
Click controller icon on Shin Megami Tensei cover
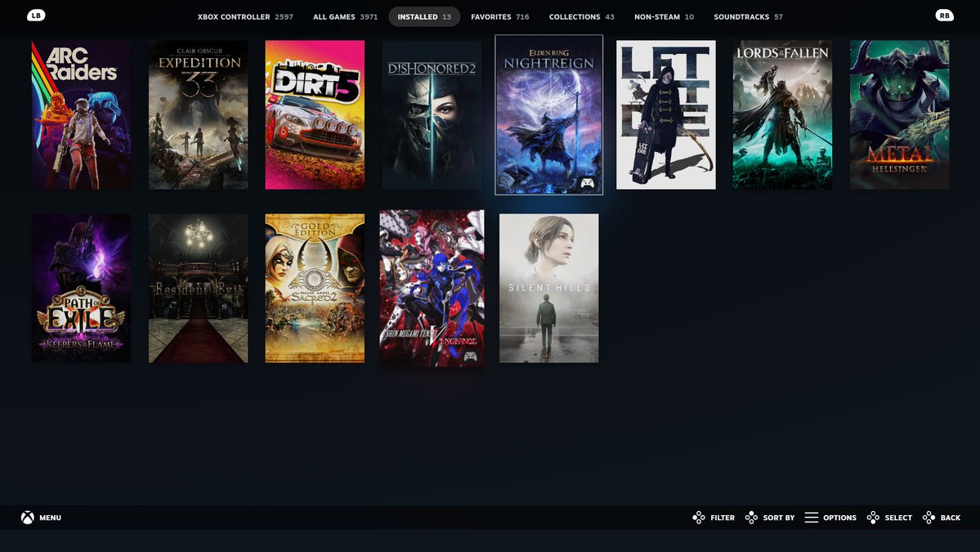pyautogui.click(x=470, y=357)
